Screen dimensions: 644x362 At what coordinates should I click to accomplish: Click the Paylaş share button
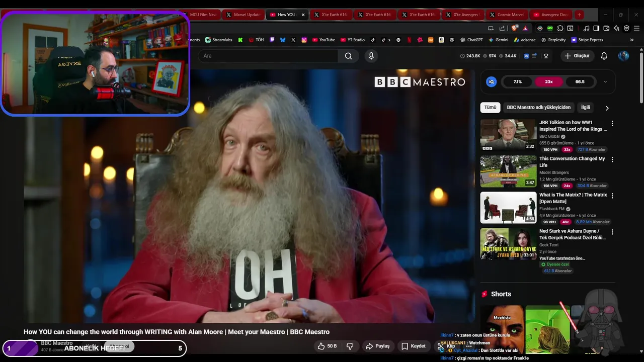tap(378, 346)
